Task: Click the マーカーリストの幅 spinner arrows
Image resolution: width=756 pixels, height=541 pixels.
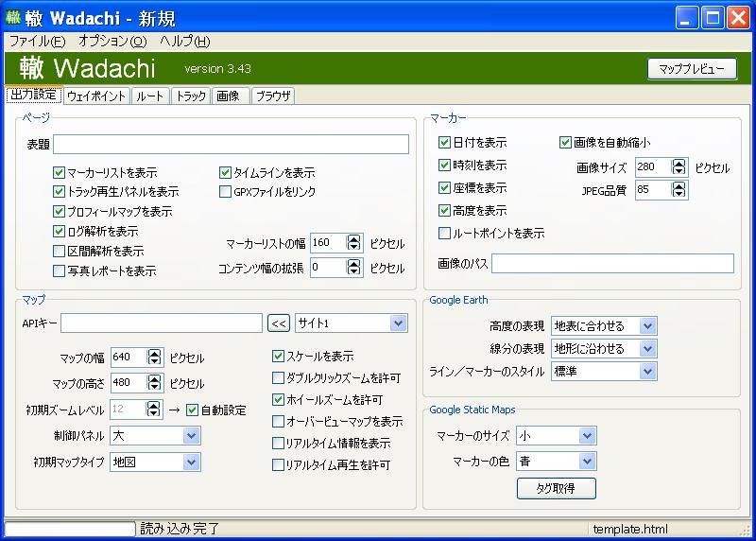Action: (353, 242)
